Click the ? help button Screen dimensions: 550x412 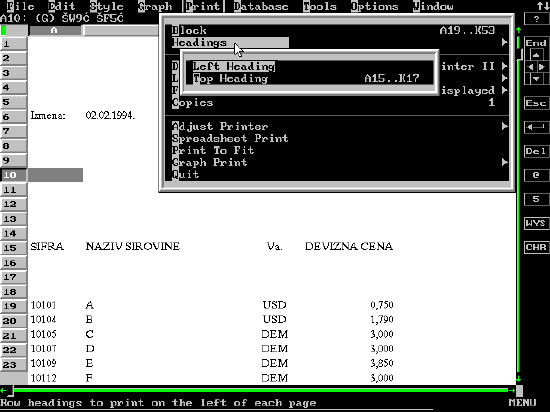[x=537, y=19]
